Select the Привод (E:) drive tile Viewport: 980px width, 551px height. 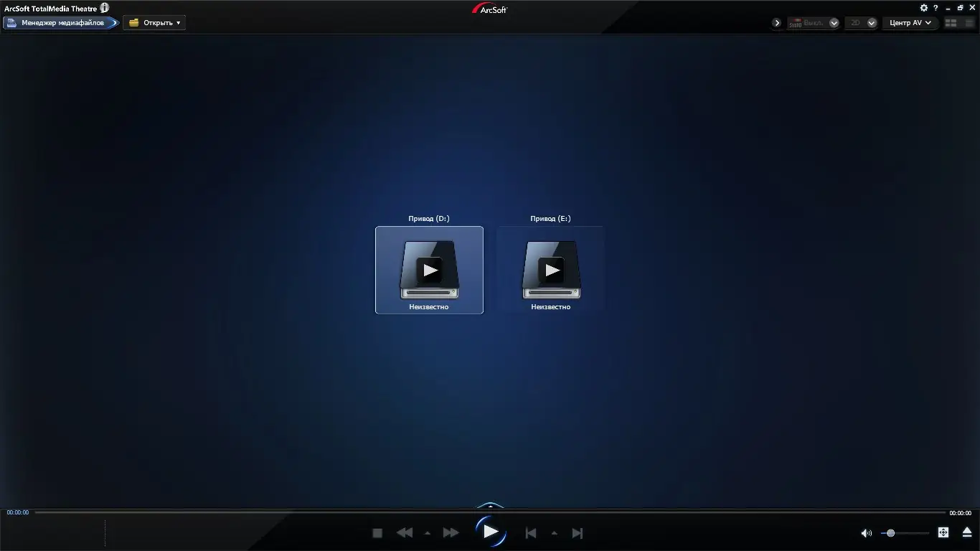[x=551, y=270]
